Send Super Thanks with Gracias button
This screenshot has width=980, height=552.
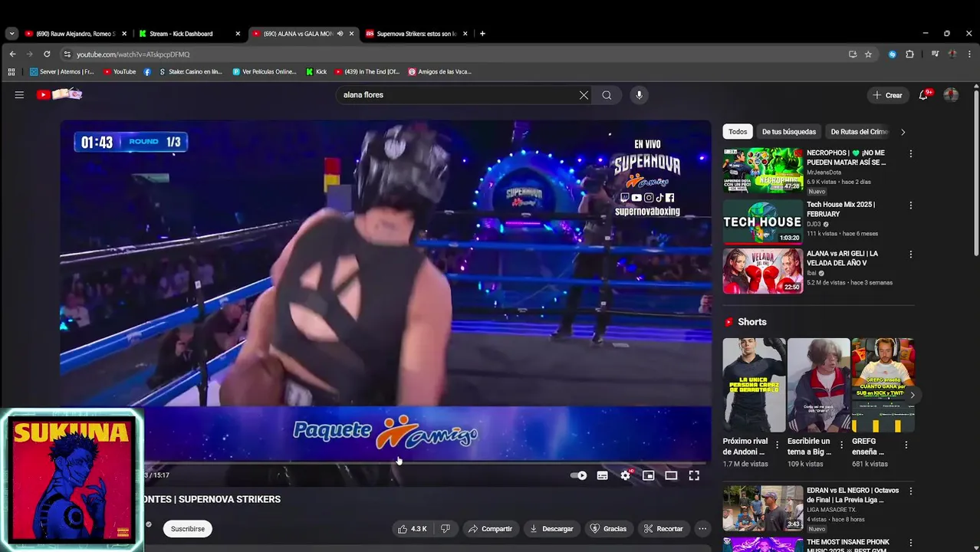608,529
